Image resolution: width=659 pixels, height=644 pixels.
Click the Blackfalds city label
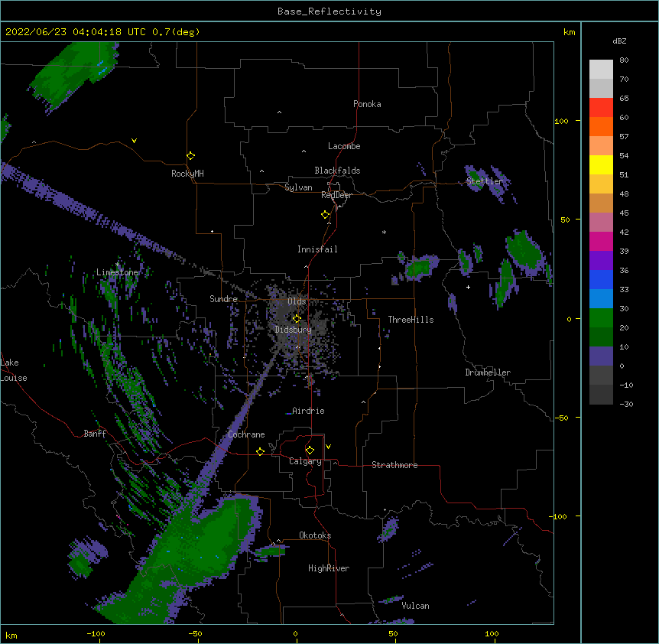337,171
